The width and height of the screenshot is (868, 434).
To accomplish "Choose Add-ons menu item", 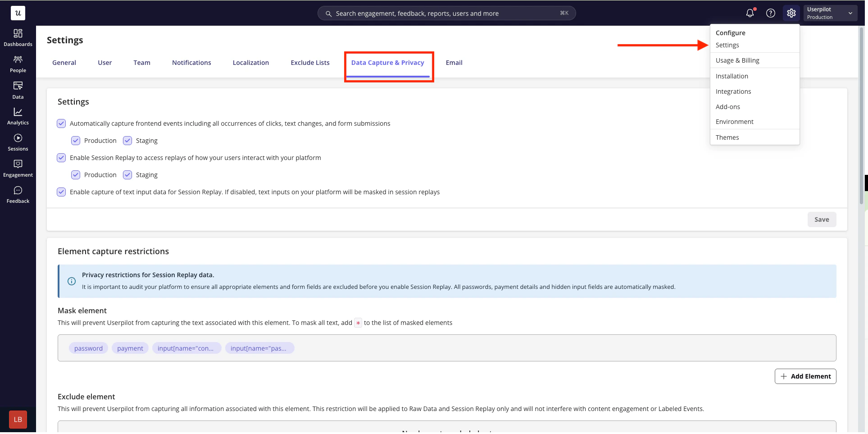I will coord(728,107).
